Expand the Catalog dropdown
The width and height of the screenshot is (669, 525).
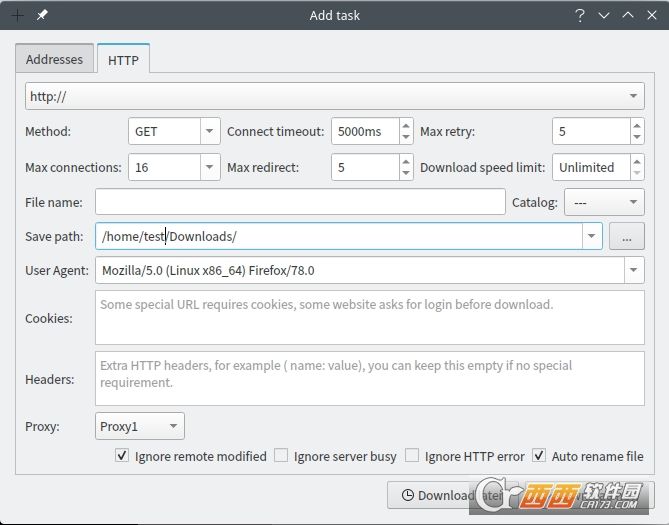click(x=604, y=202)
